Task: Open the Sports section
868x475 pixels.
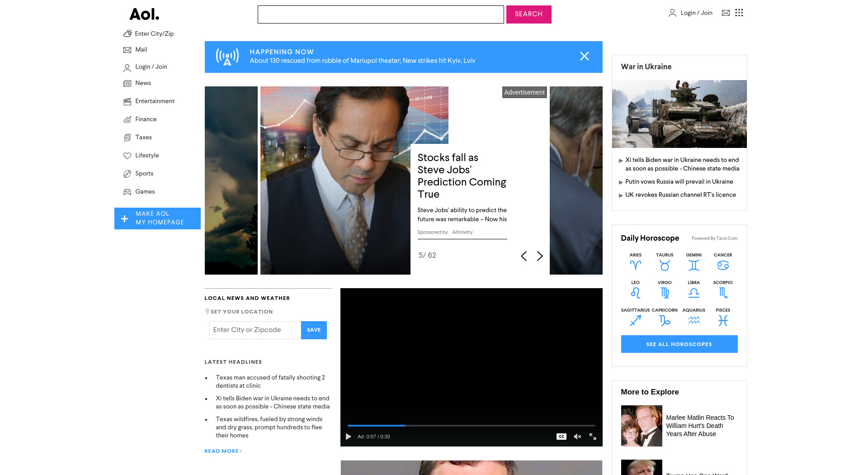Action: (x=144, y=174)
